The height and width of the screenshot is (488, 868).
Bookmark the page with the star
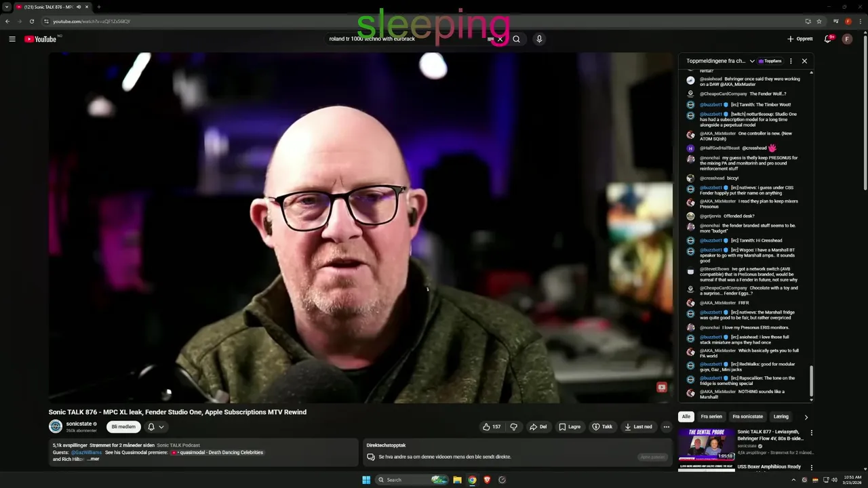pos(819,21)
